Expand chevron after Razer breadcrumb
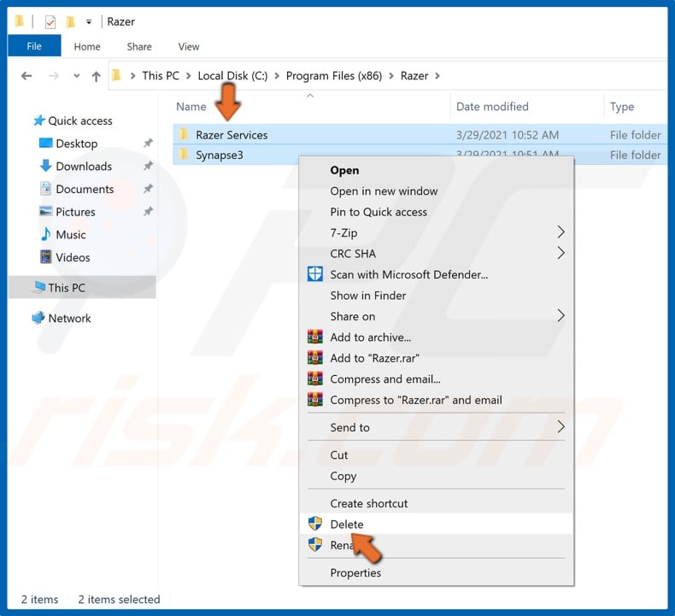This screenshot has height=616, width=675. pos(437,76)
